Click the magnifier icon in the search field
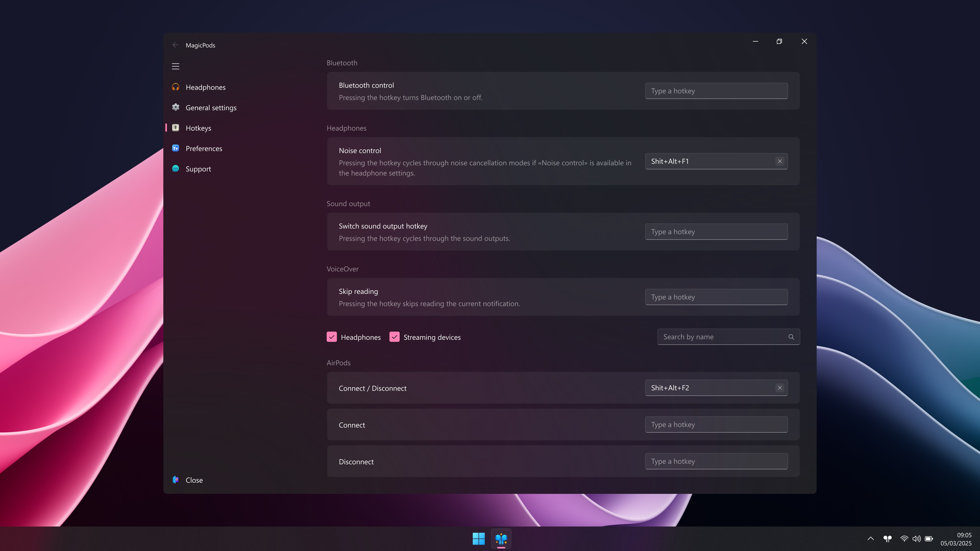Viewport: 980px width, 551px height. [x=791, y=337]
